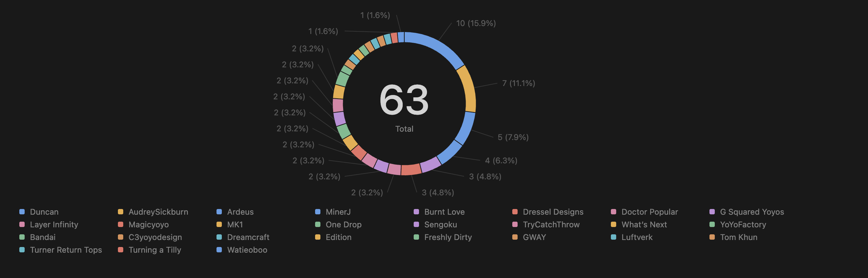Viewport: 868px width, 278px height.
Task: Select the Edition legend label
Action: 338,237
